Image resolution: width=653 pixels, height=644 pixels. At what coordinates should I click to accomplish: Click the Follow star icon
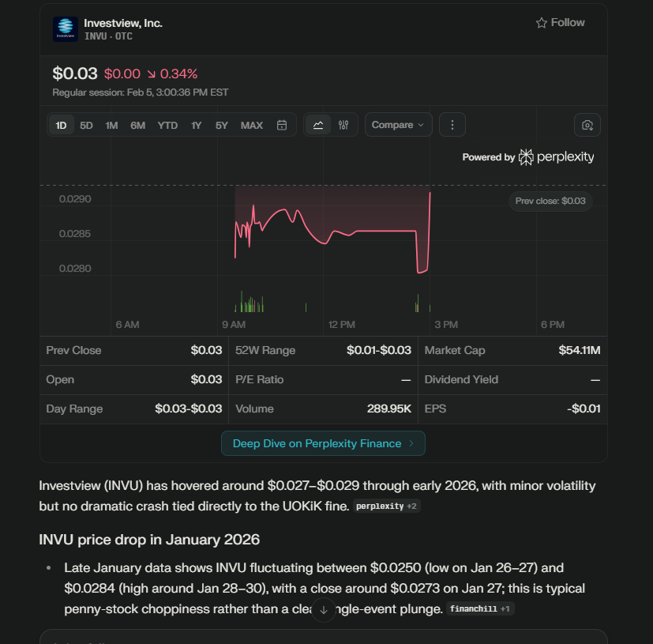tap(542, 23)
